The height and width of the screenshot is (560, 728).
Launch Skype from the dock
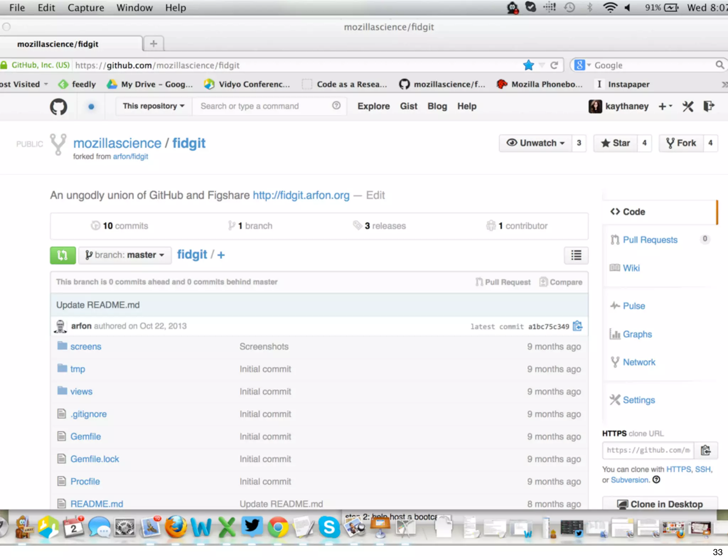329,527
